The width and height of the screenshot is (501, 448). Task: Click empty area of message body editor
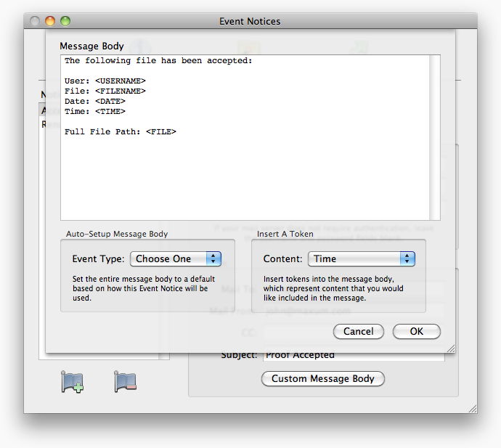point(247,182)
